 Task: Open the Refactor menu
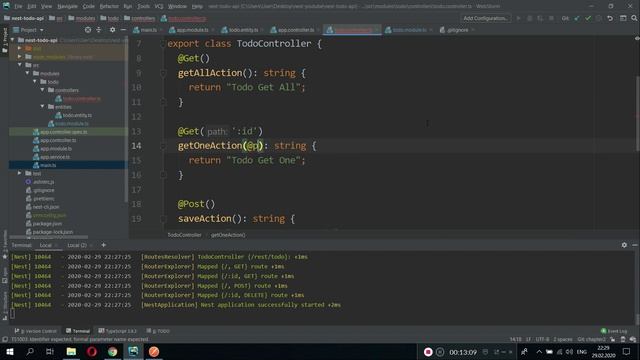[109, 6]
